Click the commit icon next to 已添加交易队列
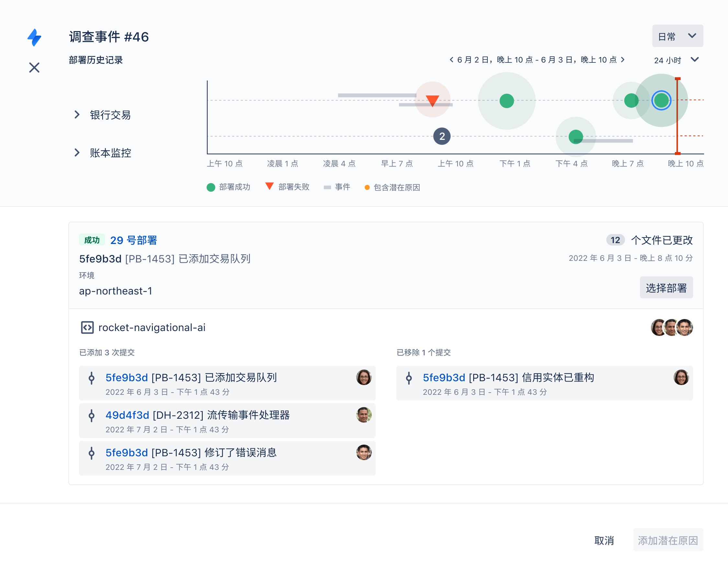 click(x=91, y=378)
